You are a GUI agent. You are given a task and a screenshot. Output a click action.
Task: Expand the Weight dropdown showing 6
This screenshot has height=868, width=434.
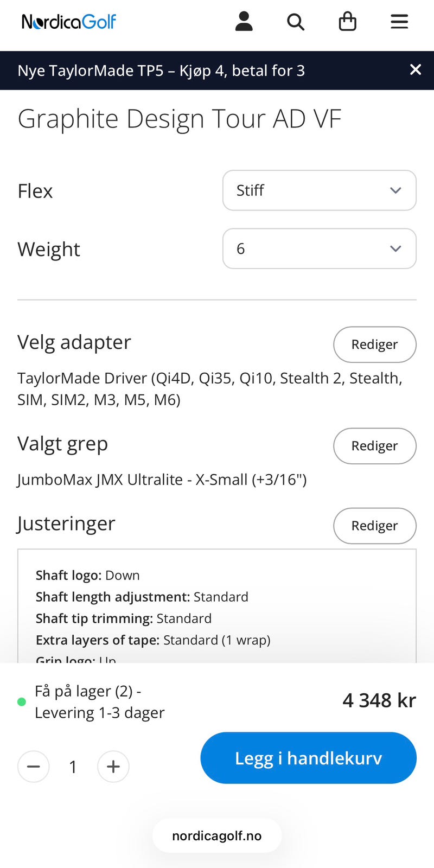click(320, 248)
